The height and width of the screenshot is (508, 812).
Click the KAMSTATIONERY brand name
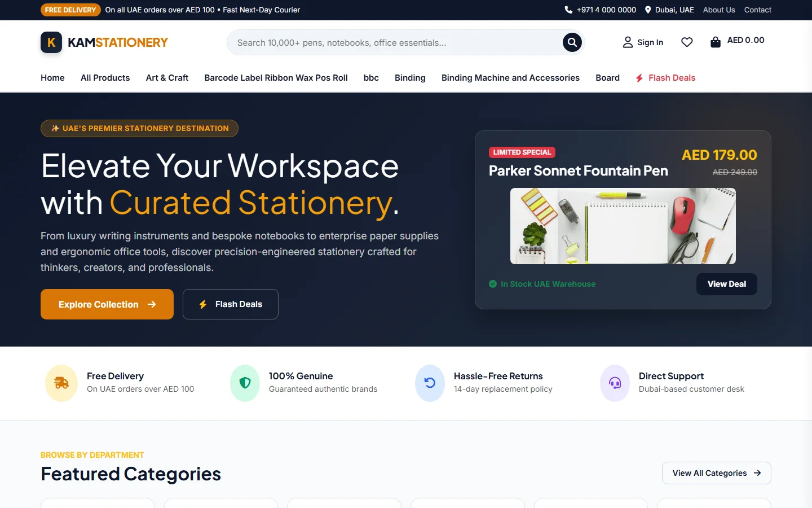point(118,42)
